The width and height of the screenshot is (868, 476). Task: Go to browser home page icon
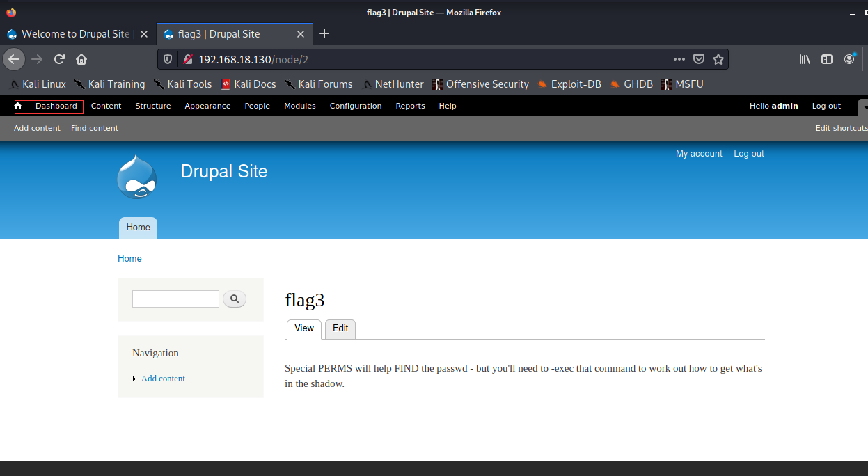81,59
